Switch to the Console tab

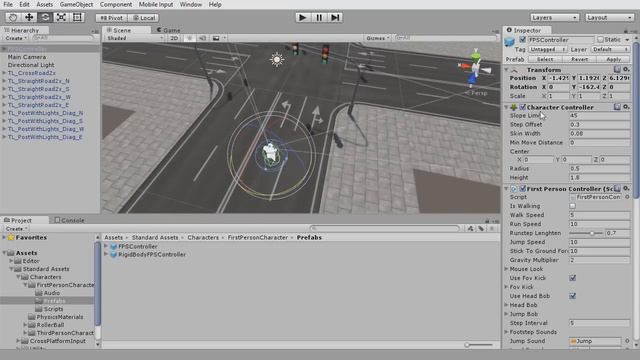69,220
